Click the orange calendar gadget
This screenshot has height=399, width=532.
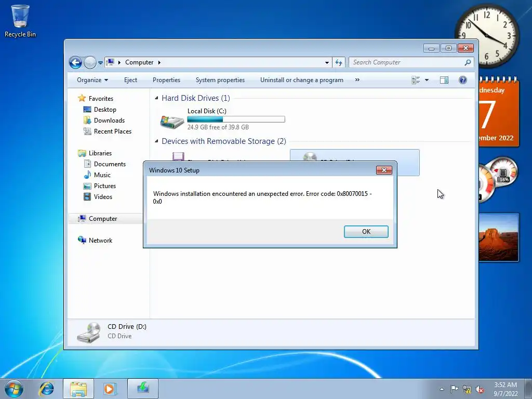pos(499,112)
